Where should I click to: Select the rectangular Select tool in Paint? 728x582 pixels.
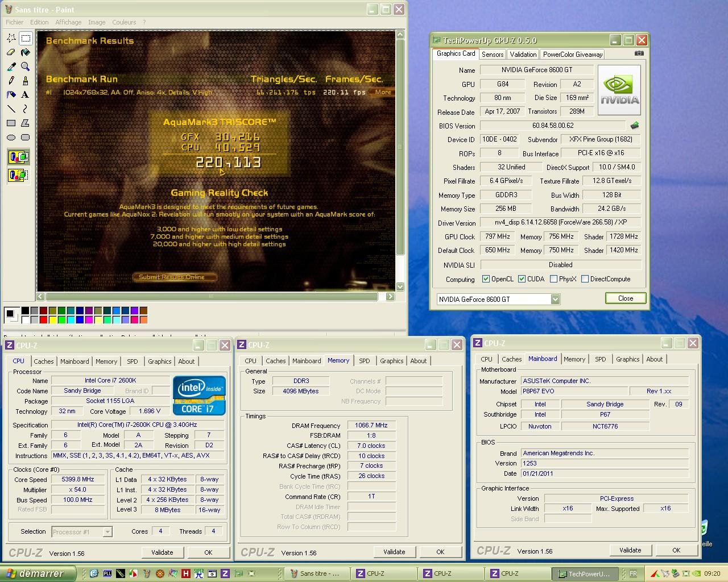(26, 38)
